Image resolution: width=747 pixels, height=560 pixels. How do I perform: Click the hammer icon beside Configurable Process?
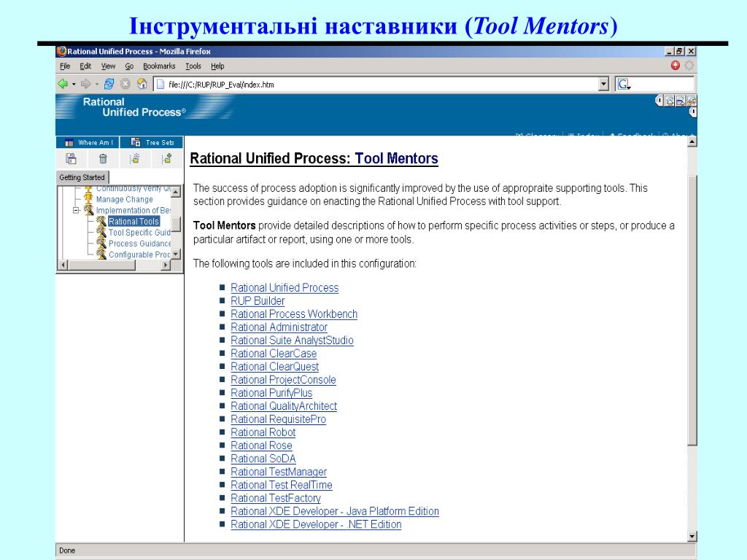coord(101,254)
